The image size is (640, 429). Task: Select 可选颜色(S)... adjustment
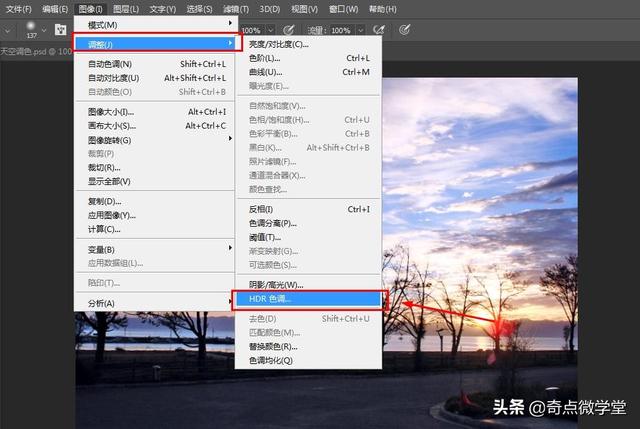309,265
